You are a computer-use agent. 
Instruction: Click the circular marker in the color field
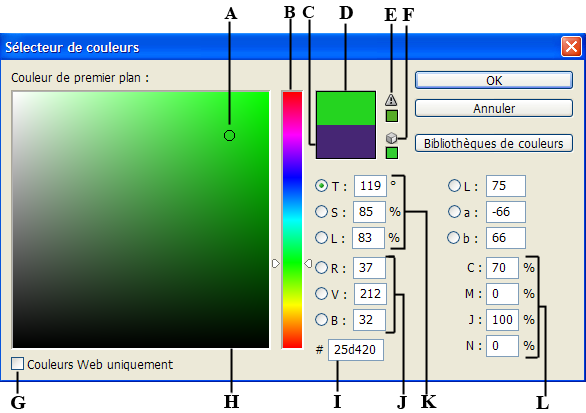point(229,135)
